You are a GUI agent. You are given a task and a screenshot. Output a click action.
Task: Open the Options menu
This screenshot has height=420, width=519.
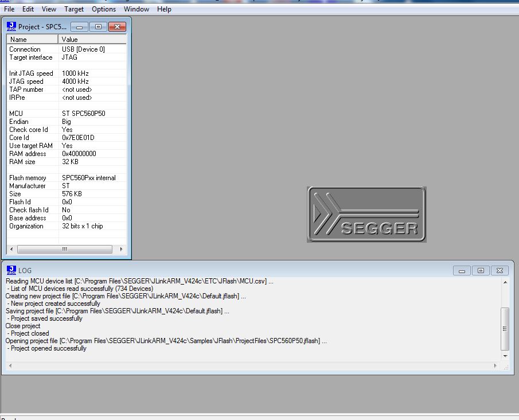pyautogui.click(x=104, y=9)
